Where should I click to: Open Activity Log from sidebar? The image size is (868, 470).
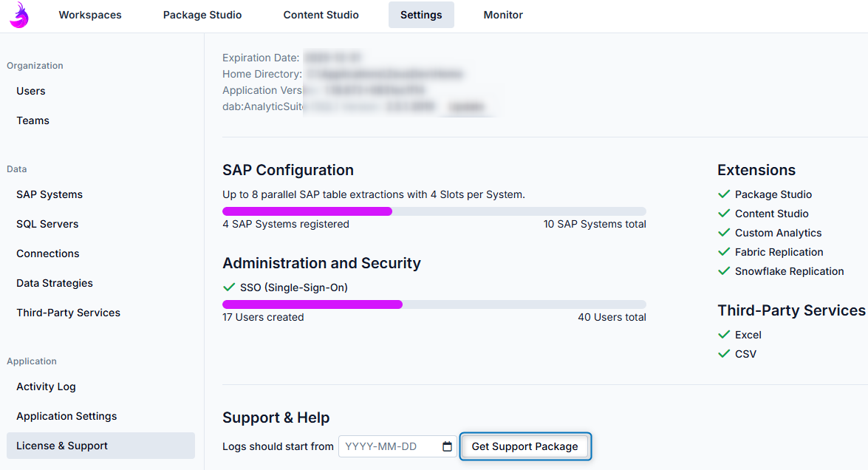46,386
